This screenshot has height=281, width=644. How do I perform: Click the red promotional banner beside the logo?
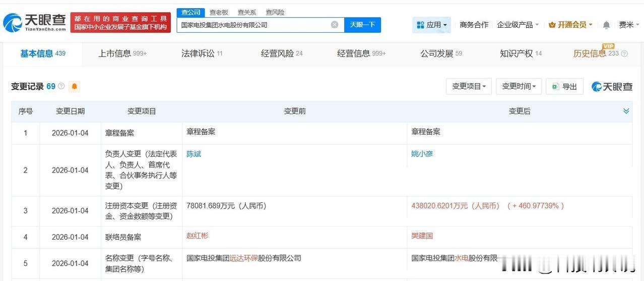coord(120,22)
